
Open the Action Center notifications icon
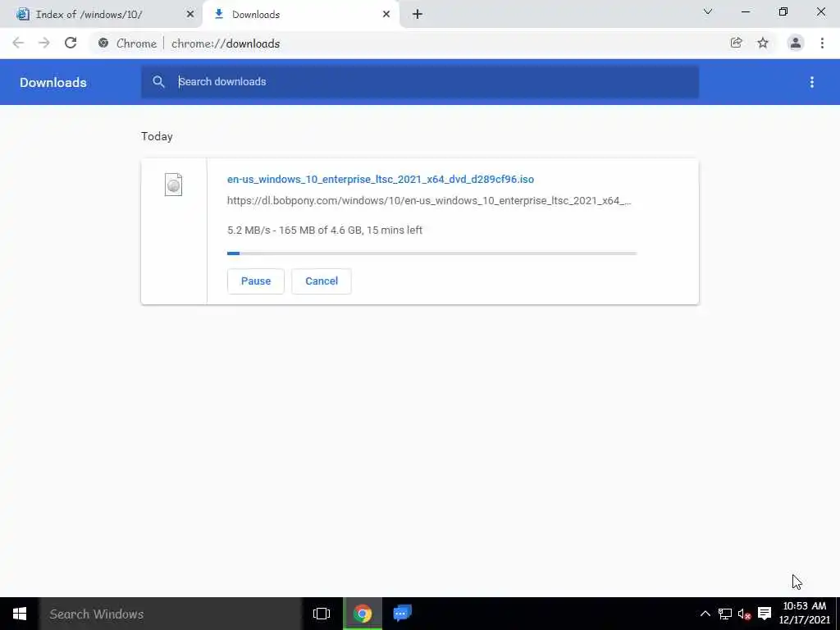click(765, 614)
